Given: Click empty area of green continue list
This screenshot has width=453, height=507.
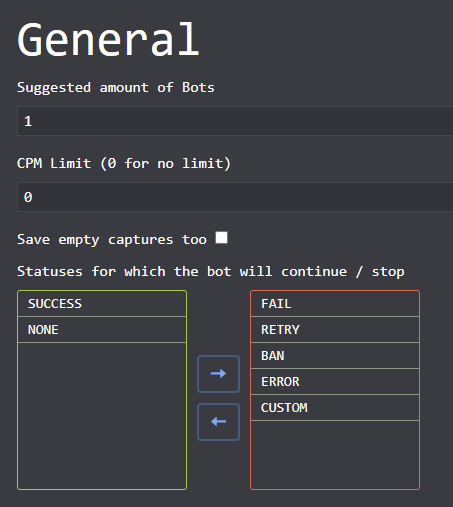Looking at the screenshot, I should point(102,415).
